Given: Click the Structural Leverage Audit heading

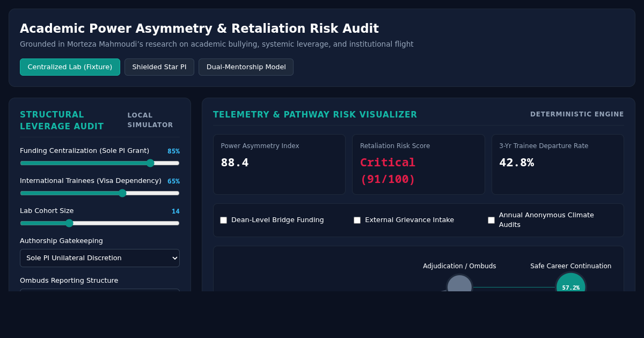Looking at the screenshot, I should 62,121.
